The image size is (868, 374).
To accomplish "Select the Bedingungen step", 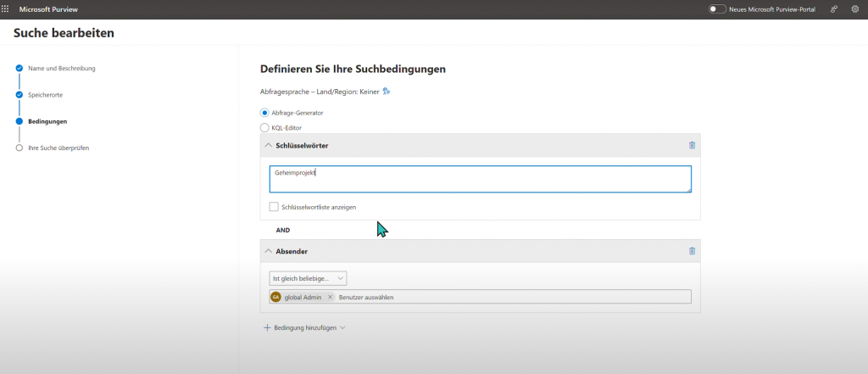I will coord(47,121).
